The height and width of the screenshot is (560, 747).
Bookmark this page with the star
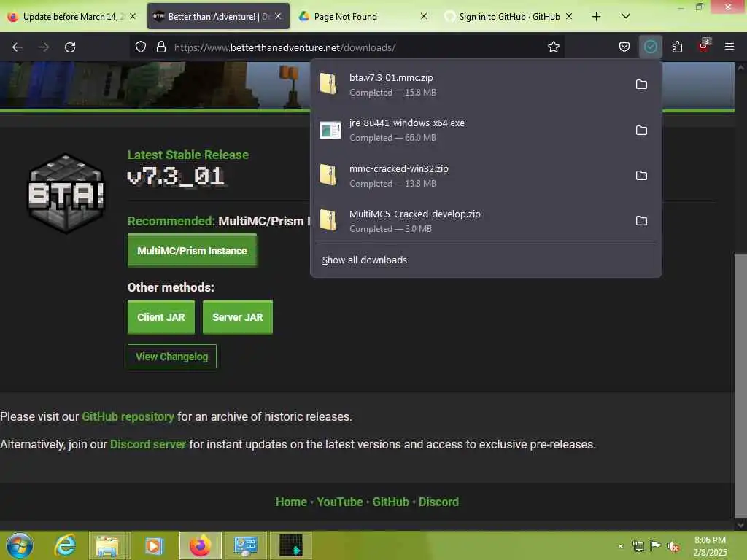pos(553,47)
